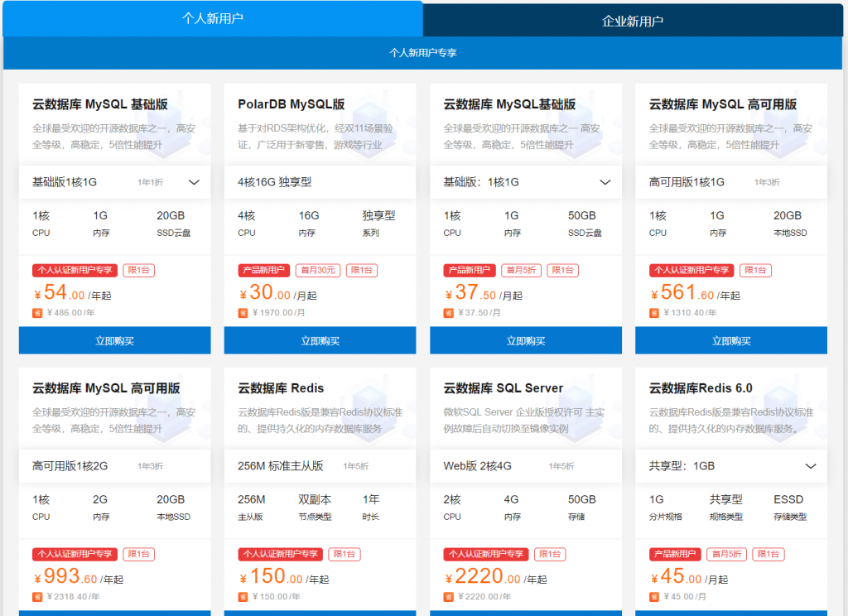Click the 省 savings icon next to ¥45.00/月
The width and height of the screenshot is (848, 616).
point(654,597)
